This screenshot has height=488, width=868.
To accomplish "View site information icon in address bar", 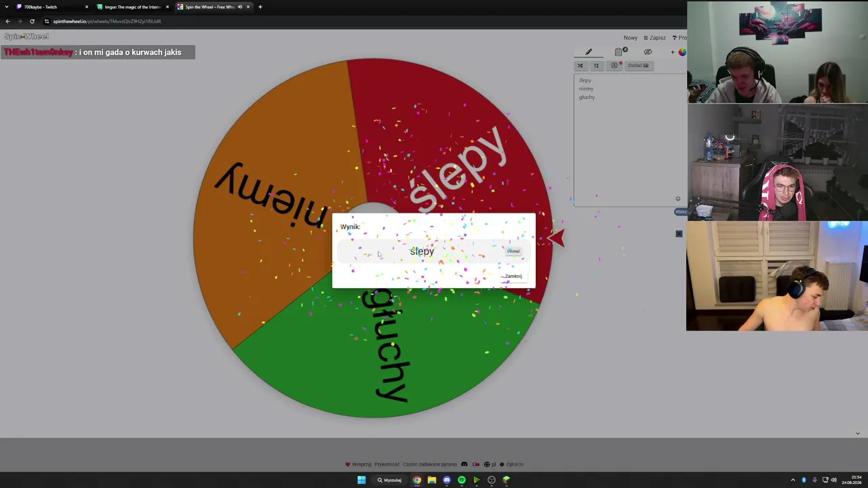I will (47, 21).
